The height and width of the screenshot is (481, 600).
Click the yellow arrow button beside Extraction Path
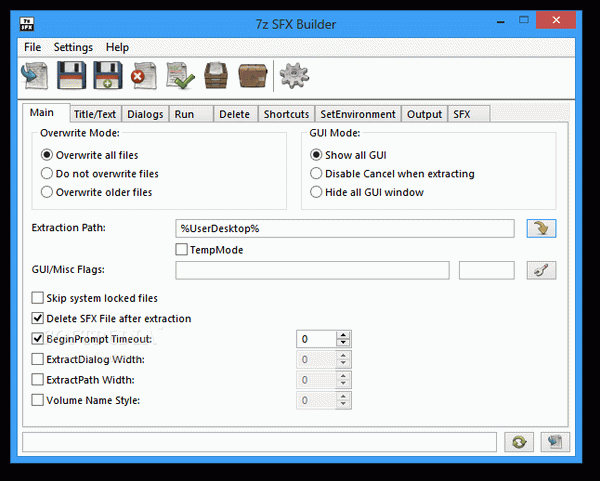click(541, 228)
